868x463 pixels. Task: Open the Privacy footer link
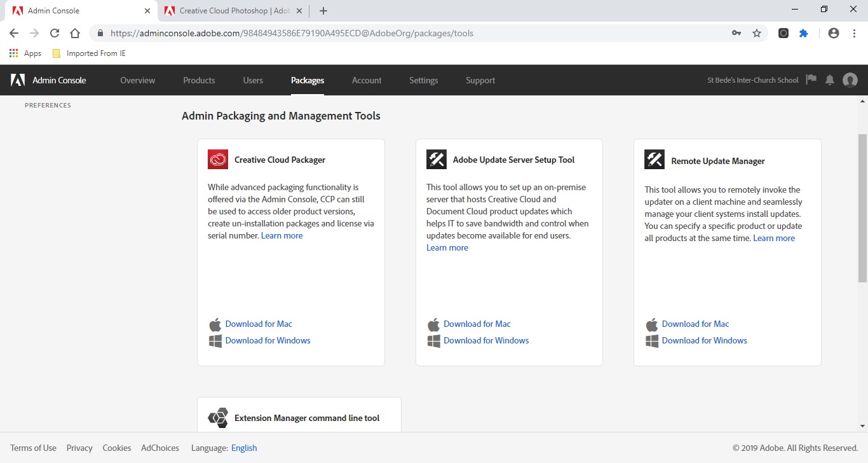tap(79, 448)
